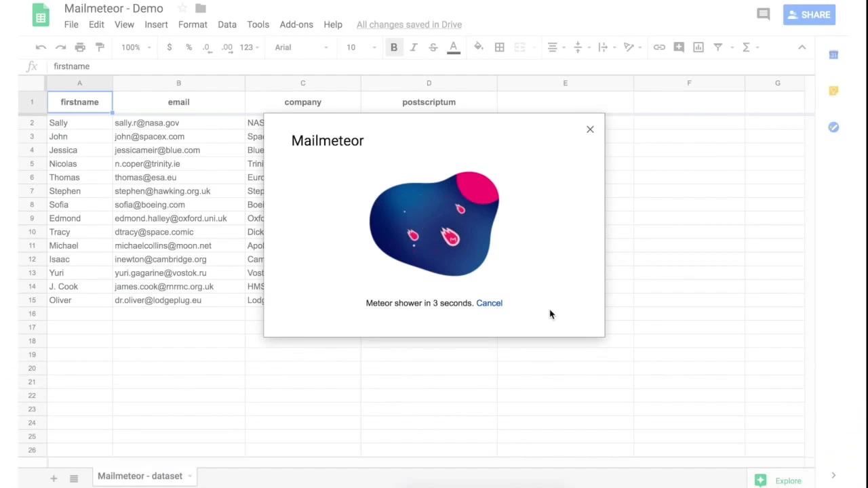The height and width of the screenshot is (488, 868).
Task: Click the Merge cells icon
Action: pyautogui.click(x=519, y=47)
